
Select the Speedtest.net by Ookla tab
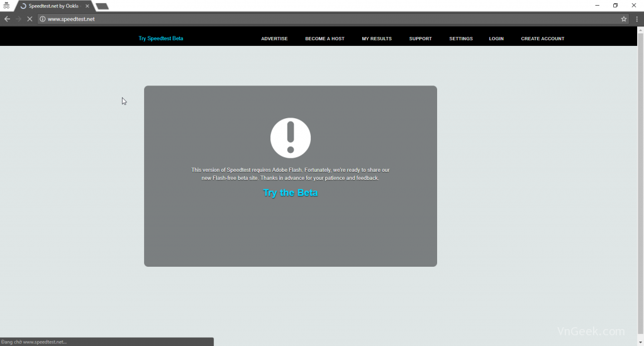pos(54,6)
